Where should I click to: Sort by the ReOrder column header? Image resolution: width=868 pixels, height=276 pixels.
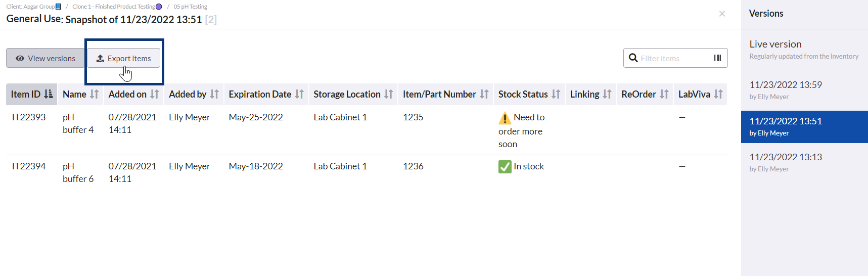[645, 94]
